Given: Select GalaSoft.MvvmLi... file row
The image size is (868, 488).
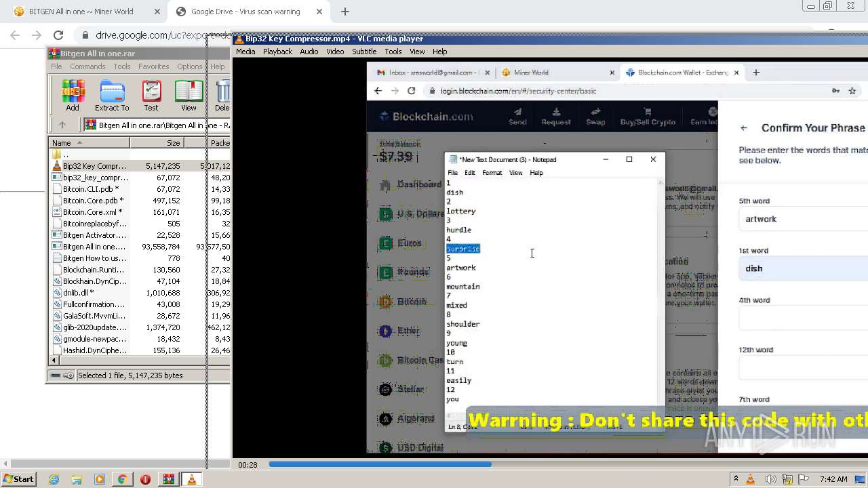Looking at the screenshot, I should pyautogui.click(x=141, y=316).
